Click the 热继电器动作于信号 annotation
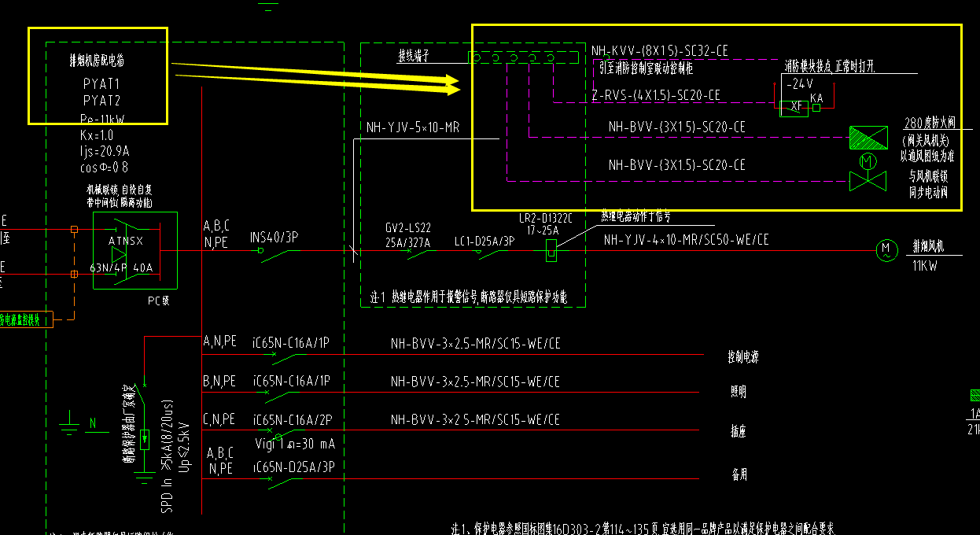 (x=636, y=217)
